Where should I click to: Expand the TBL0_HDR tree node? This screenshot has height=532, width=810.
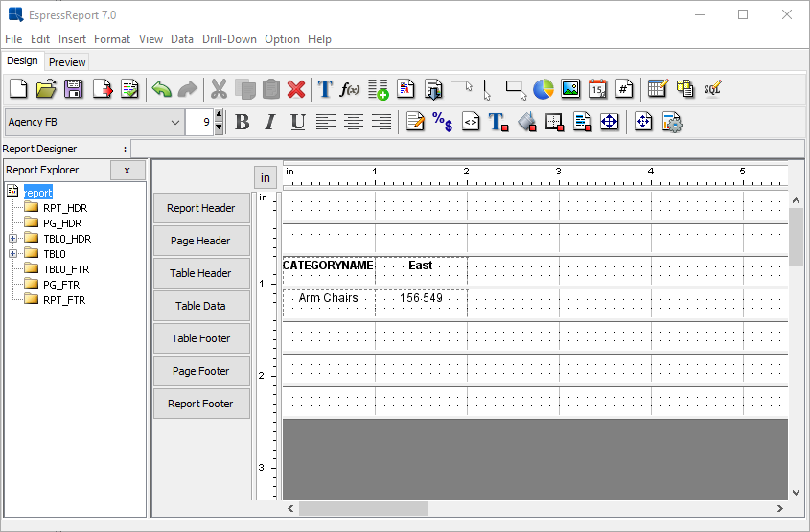[12, 238]
